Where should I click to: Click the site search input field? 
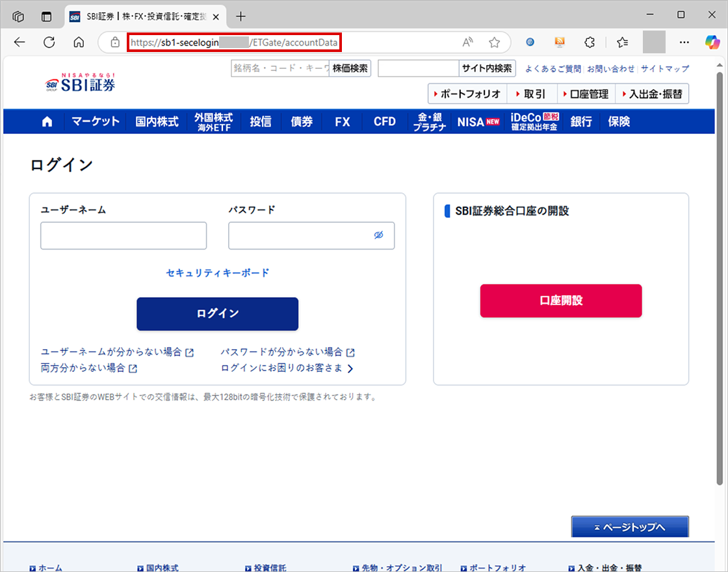click(419, 68)
